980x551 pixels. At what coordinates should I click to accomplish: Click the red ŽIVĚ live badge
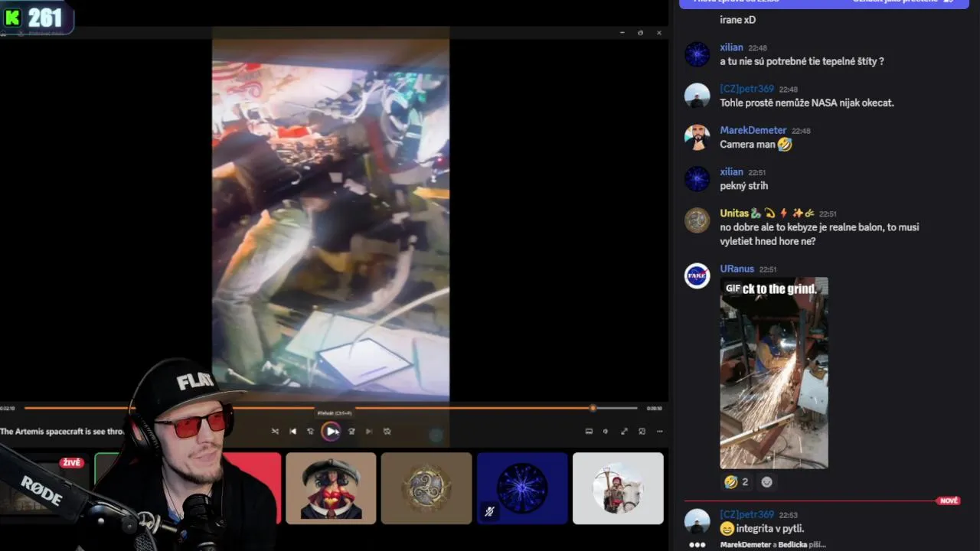[x=72, y=463]
